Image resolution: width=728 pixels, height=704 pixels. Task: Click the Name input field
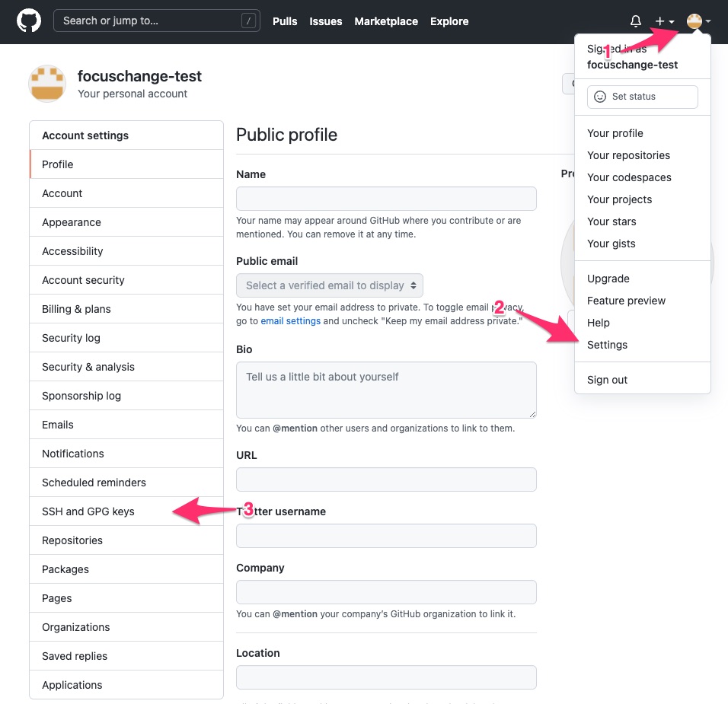(x=386, y=198)
